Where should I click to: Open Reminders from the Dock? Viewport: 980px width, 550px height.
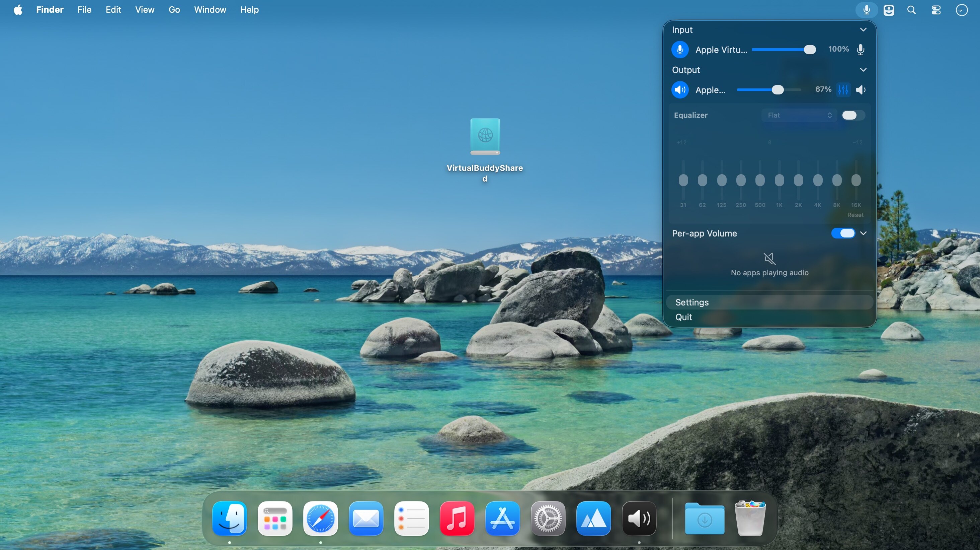click(x=412, y=519)
